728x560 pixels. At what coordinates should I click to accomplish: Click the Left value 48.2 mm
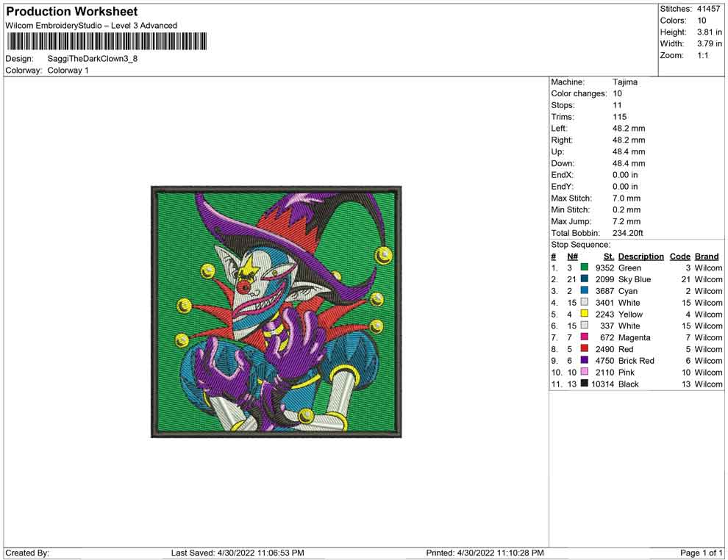629,129
